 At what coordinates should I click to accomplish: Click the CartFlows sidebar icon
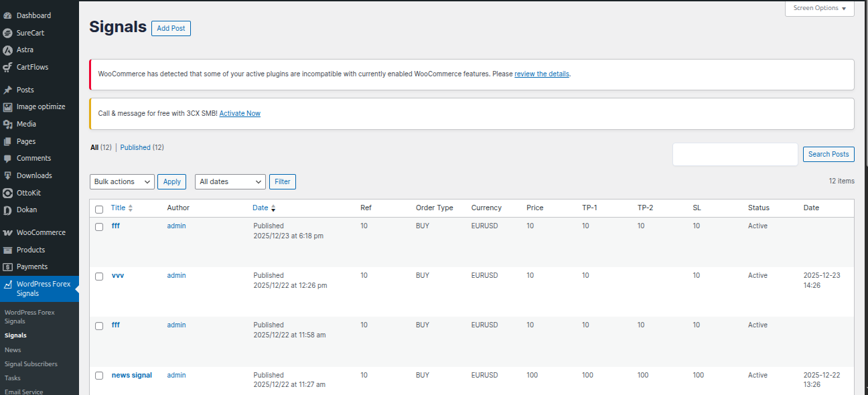tap(7, 67)
